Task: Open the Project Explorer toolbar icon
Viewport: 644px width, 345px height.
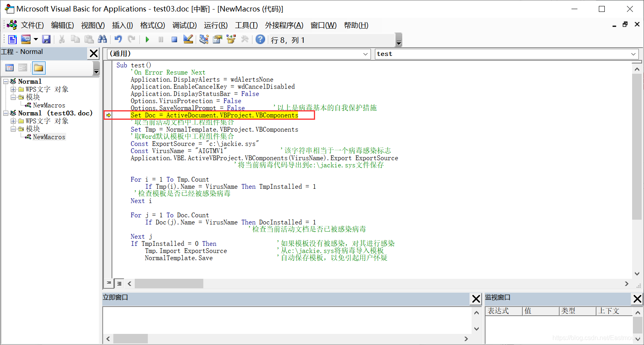Action: [x=204, y=39]
